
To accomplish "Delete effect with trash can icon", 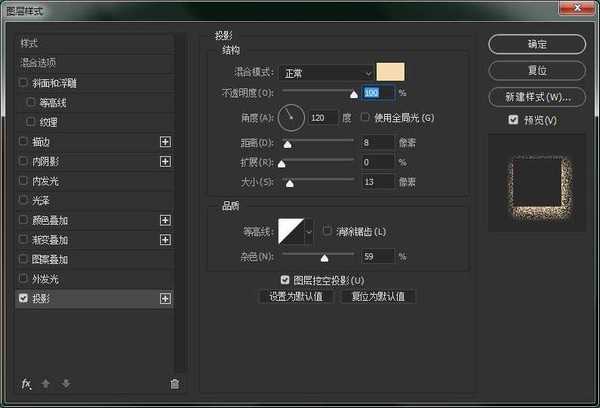I will [x=174, y=384].
